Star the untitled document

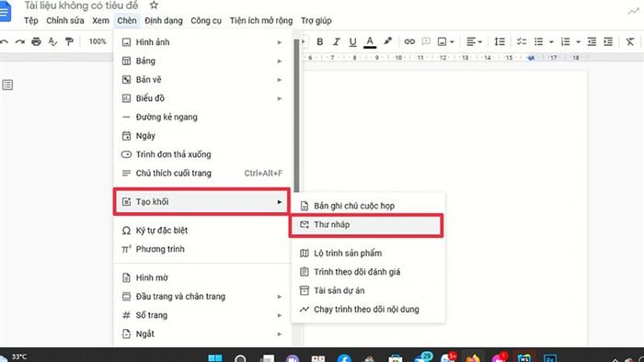[154, 6]
